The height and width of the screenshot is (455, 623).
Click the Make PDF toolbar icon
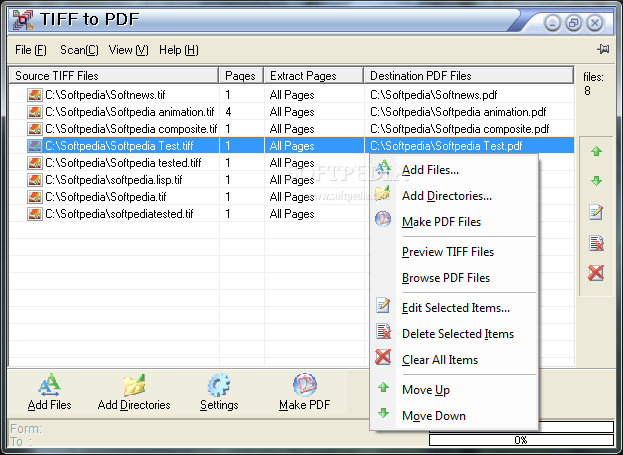[305, 385]
